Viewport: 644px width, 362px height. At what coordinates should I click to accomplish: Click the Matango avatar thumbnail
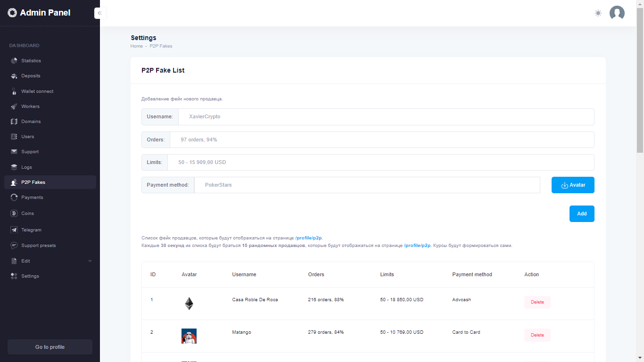pyautogui.click(x=189, y=336)
